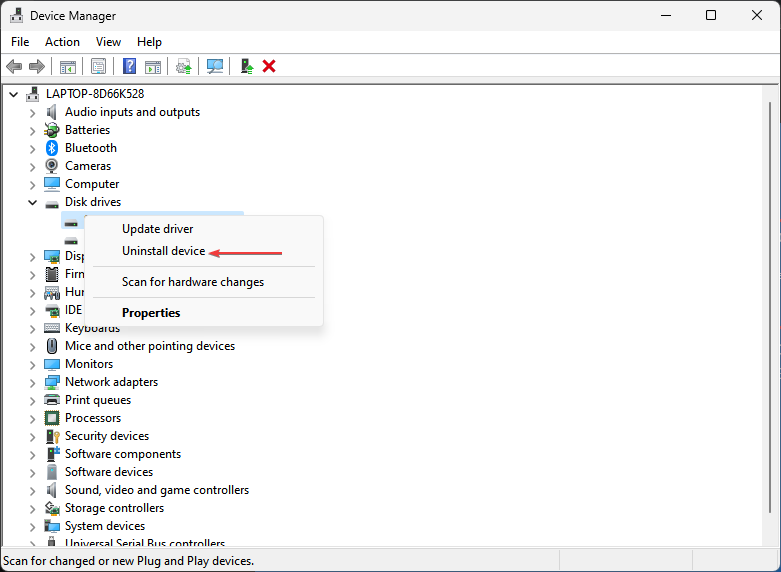Click the computer tower with green arrow icon
Viewport: 781px width, 572px height.
[x=247, y=66]
